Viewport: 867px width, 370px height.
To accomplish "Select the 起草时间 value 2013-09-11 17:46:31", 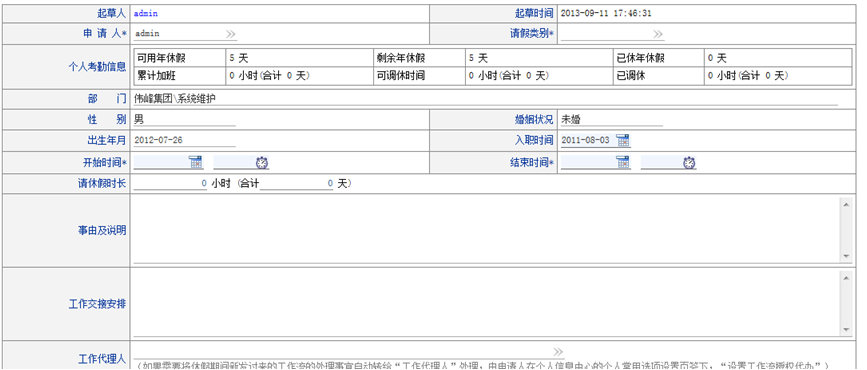I will click(605, 13).
